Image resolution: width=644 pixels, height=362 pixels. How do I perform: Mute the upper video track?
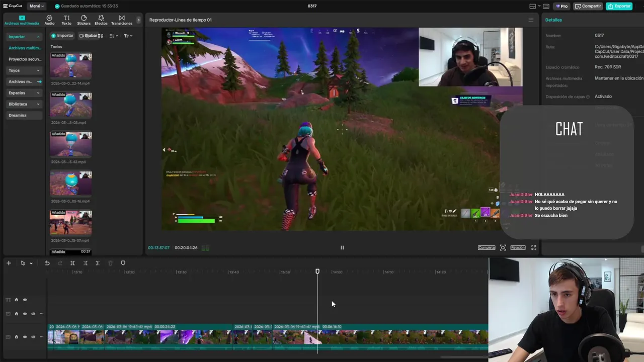tap(33, 314)
